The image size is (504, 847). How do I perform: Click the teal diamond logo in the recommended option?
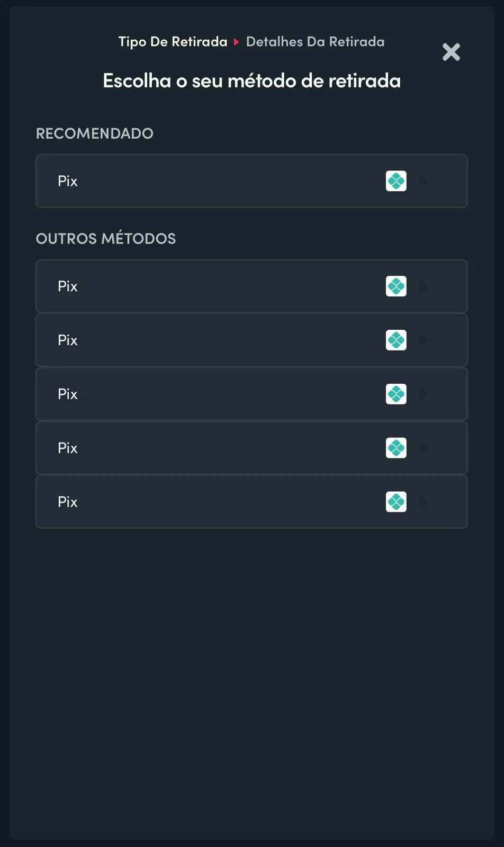pyautogui.click(x=396, y=181)
